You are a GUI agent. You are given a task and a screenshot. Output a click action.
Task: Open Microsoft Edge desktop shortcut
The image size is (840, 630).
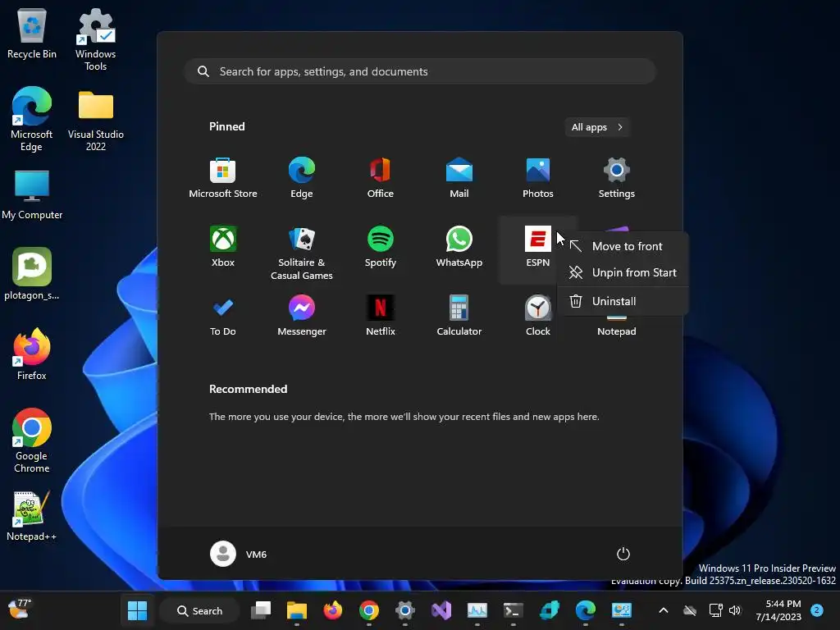[x=32, y=119]
